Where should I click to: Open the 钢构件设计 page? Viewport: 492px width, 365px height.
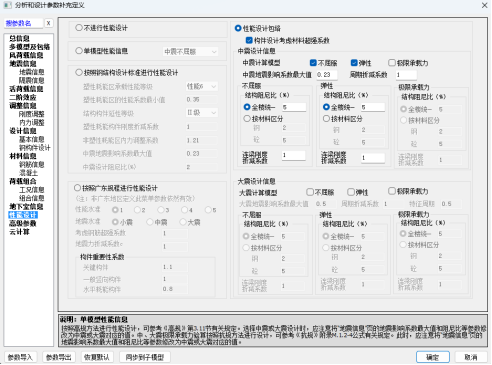pos(35,148)
